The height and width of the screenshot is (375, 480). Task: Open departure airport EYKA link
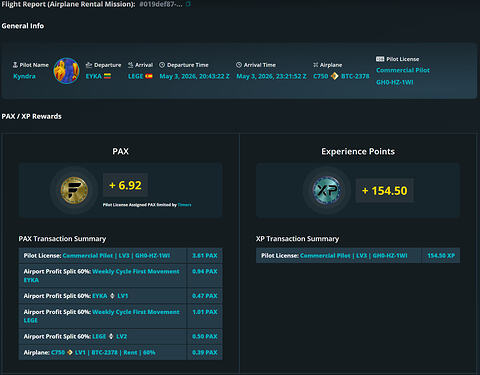pyautogui.click(x=94, y=76)
